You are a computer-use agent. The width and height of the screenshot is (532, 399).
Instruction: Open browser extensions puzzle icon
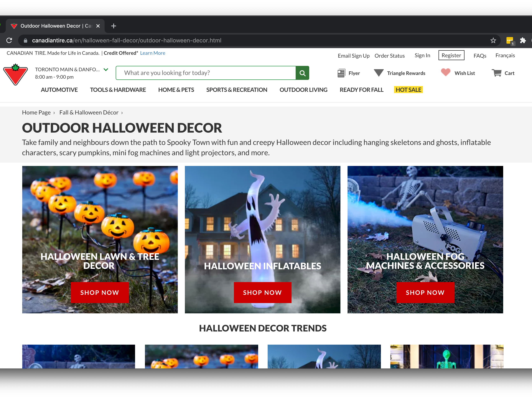point(523,40)
